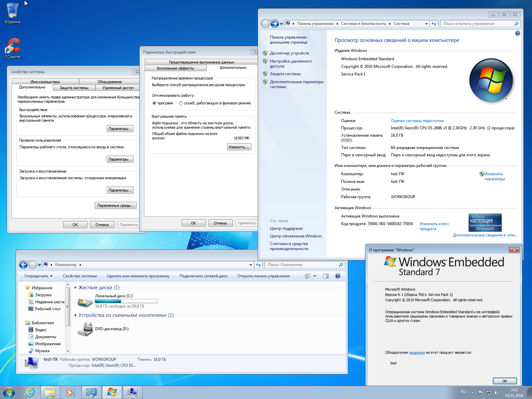Open the Recycle Bin desktop icon
532x399 pixels.
(x=12, y=11)
